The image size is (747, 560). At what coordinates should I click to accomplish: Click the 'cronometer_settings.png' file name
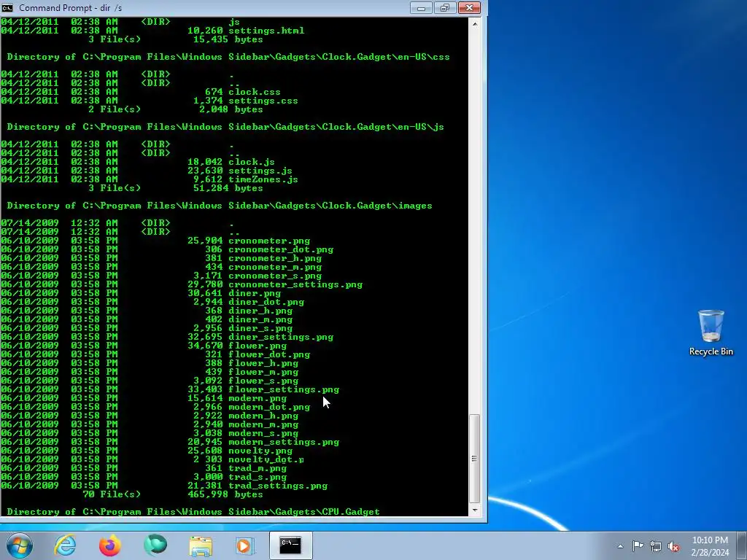tap(295, 285)
